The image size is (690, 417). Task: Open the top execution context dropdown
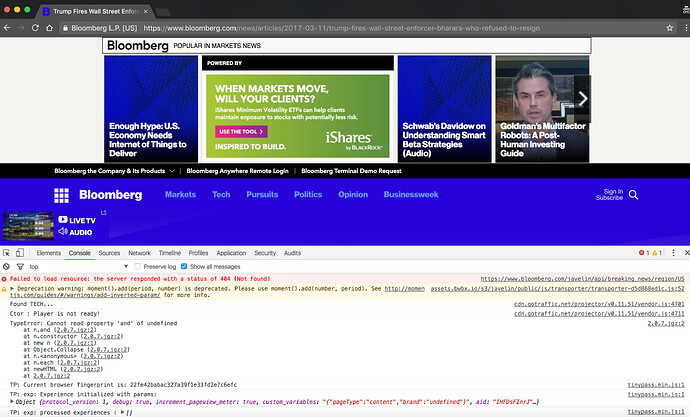click(78, 267)
